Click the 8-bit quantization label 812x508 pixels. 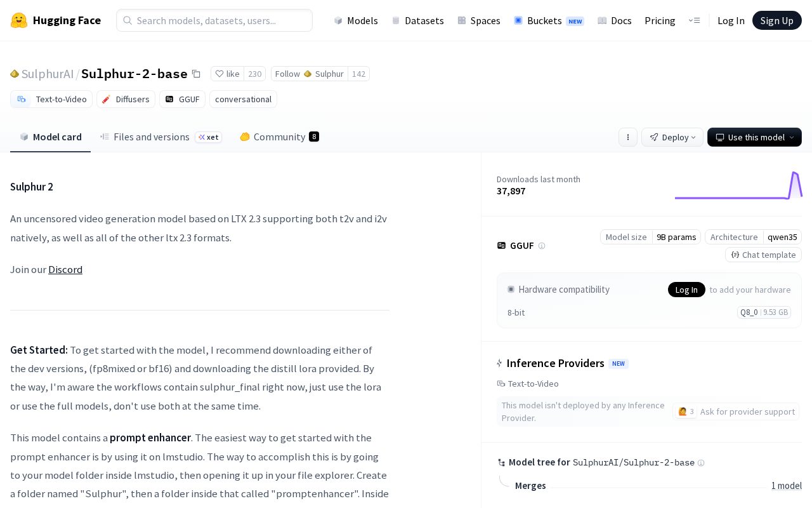click(516, 312)
